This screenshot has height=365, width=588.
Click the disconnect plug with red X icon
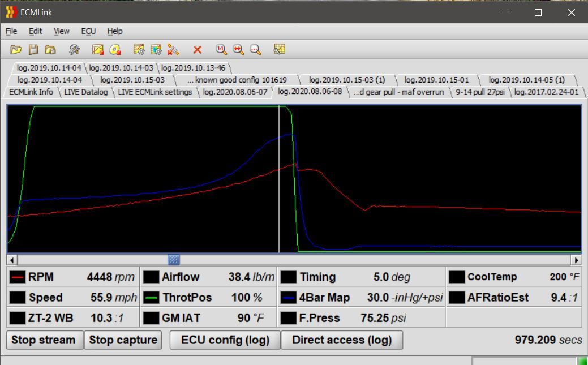(x=173, y=50)
